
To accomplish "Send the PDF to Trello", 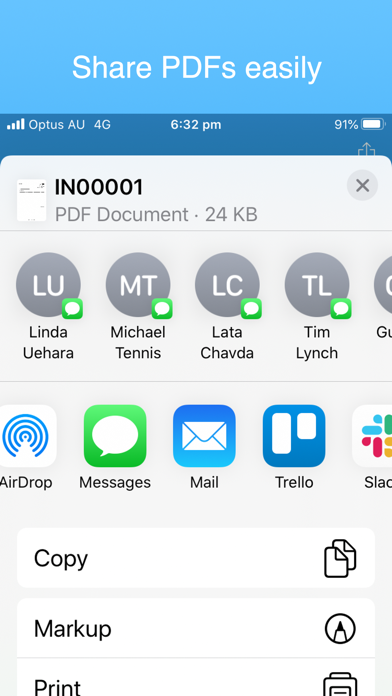I will pos(294,435).
